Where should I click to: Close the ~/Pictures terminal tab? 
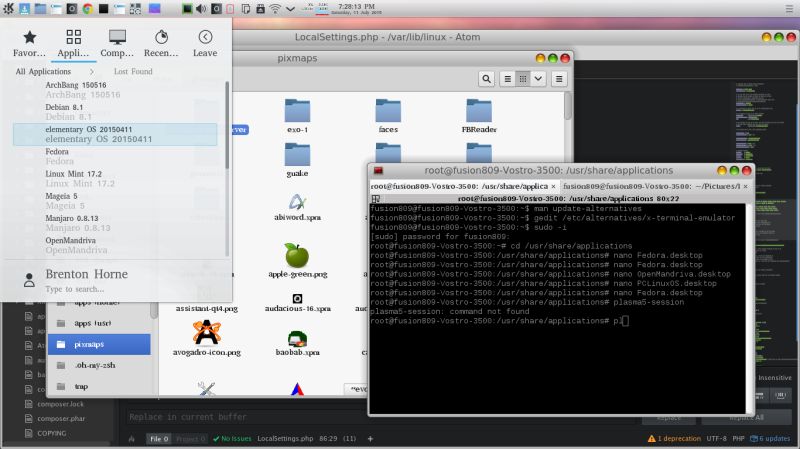click(x=745, y=187)
